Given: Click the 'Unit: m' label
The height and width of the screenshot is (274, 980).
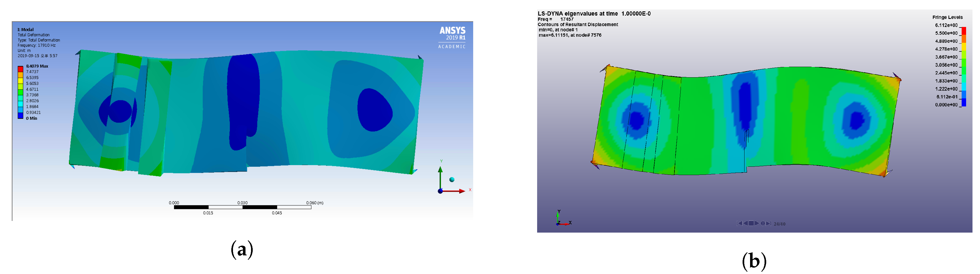Looking at the screenshot, I should point(24,51).
